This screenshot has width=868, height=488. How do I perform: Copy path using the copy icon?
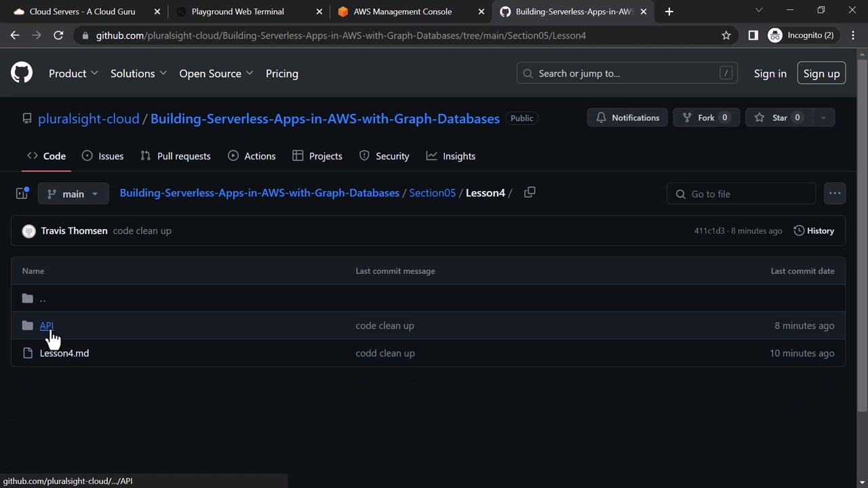coord(530,192)
